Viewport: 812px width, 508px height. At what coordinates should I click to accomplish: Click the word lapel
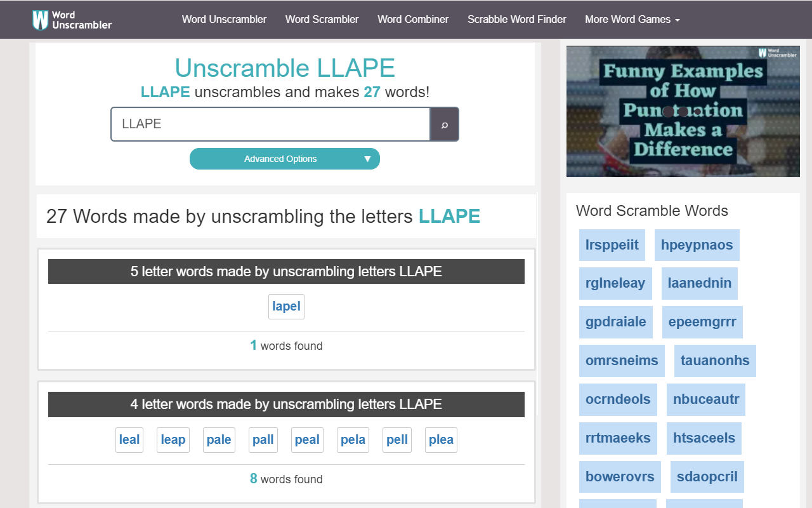coord(286,306)
